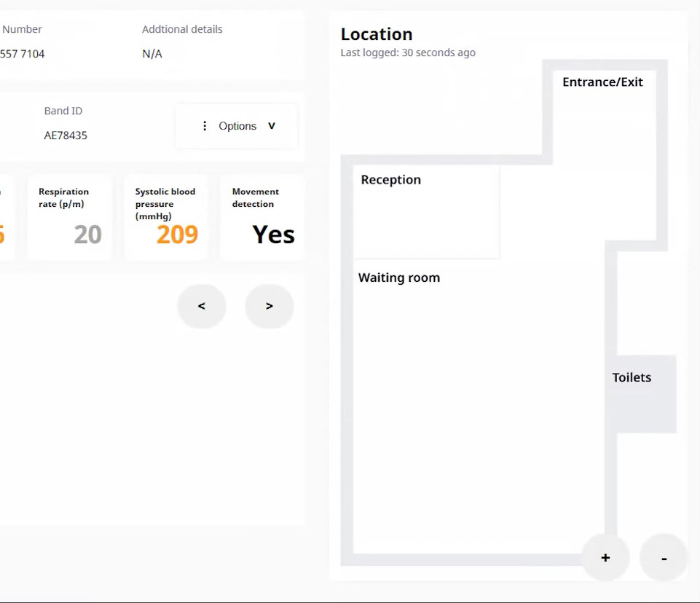Expand the Options dropdown menu
This screenshot has height=603, width=700.
point(237,126)
